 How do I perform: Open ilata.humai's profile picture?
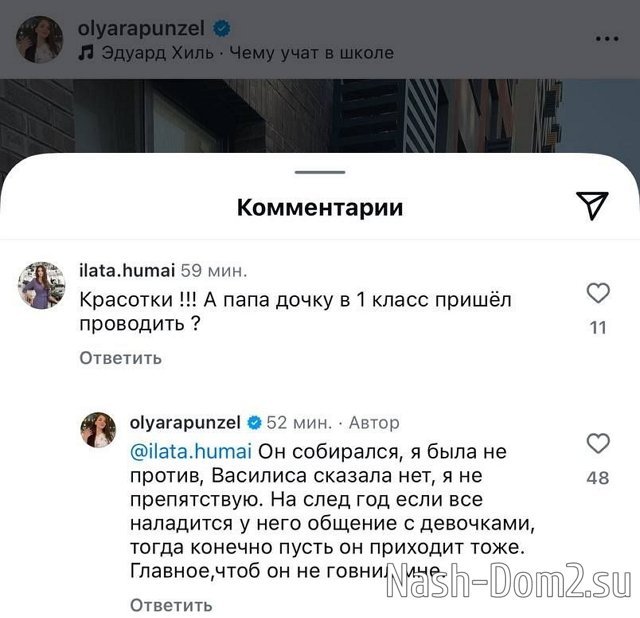tap(42, 285)
